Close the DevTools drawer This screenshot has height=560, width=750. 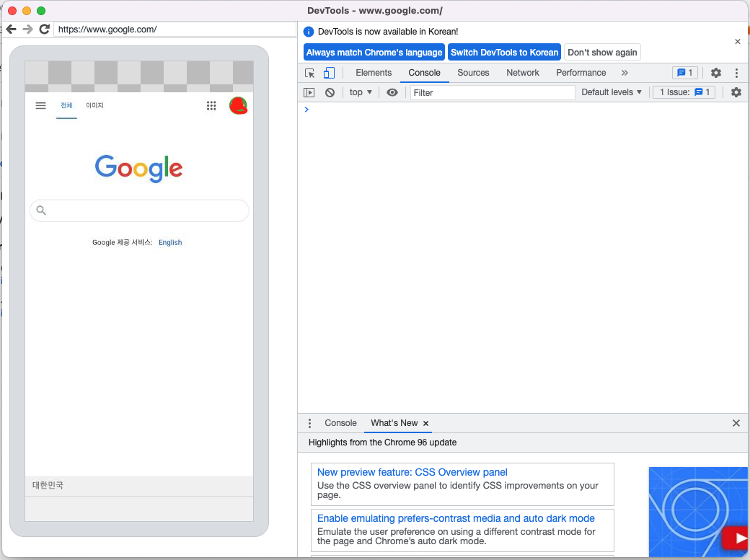736,423
